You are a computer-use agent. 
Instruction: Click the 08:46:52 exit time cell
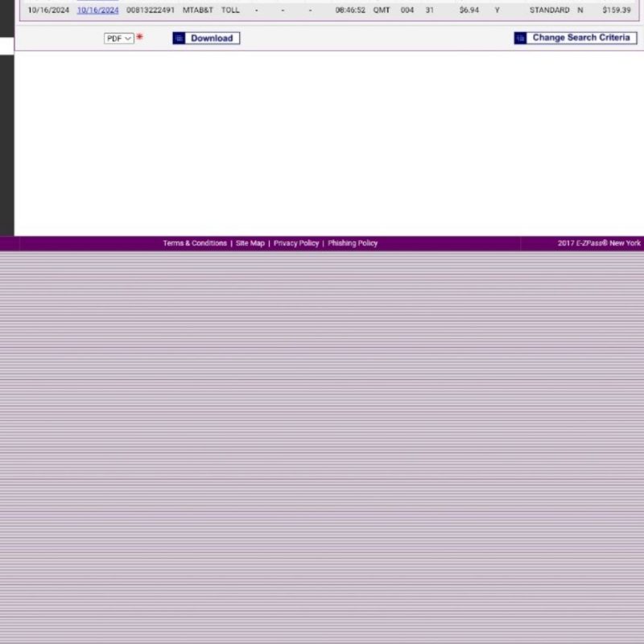pos(350,10)
